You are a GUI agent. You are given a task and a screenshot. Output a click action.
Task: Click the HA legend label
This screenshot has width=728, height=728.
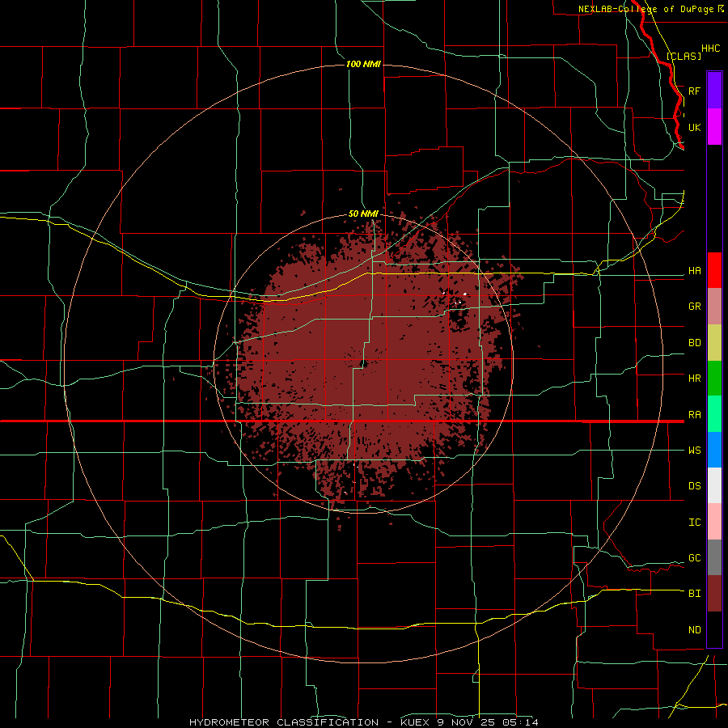[695, 271]
